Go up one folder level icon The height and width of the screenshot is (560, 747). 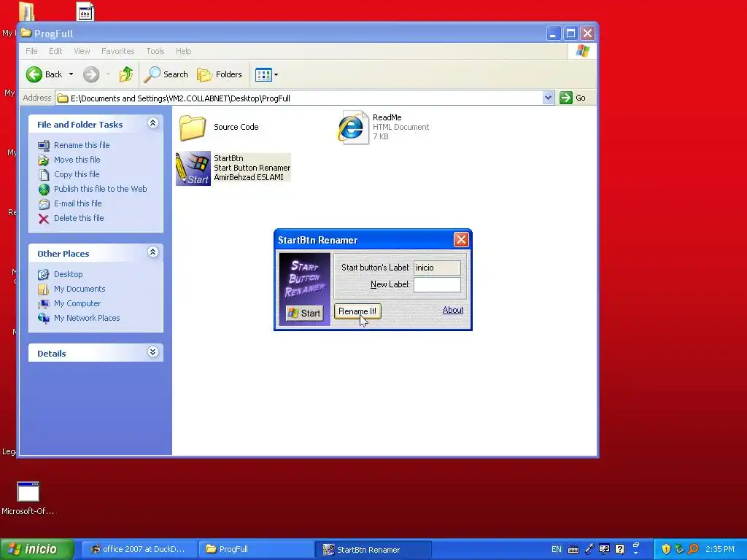126,74
